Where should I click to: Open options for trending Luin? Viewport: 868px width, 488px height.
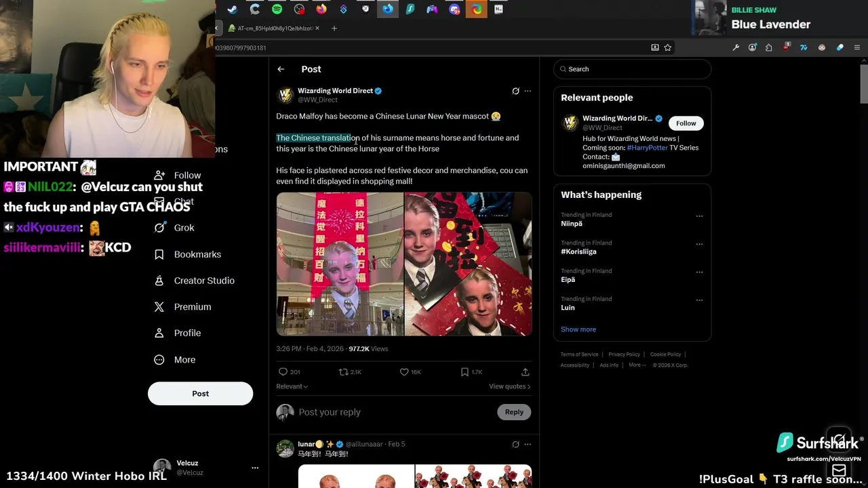(x=699, y=300)
